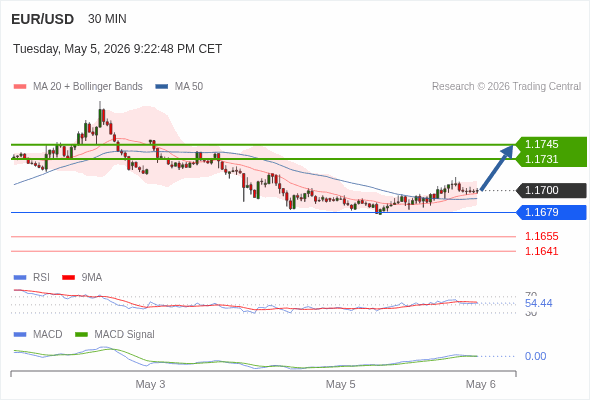Click the MA 50 blue legend swatch
Screen dimensions: 590x400
point(162,87)
